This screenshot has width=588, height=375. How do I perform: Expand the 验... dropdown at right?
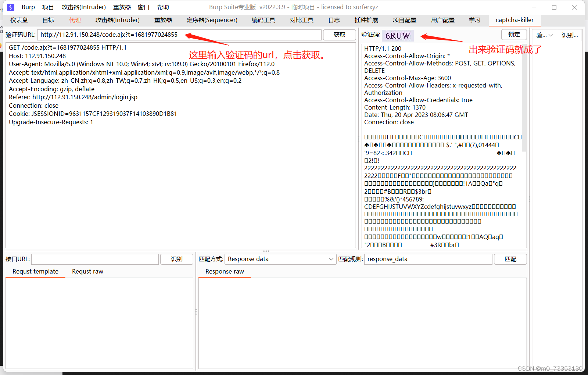pyautogui.click(x=544, y=35)
